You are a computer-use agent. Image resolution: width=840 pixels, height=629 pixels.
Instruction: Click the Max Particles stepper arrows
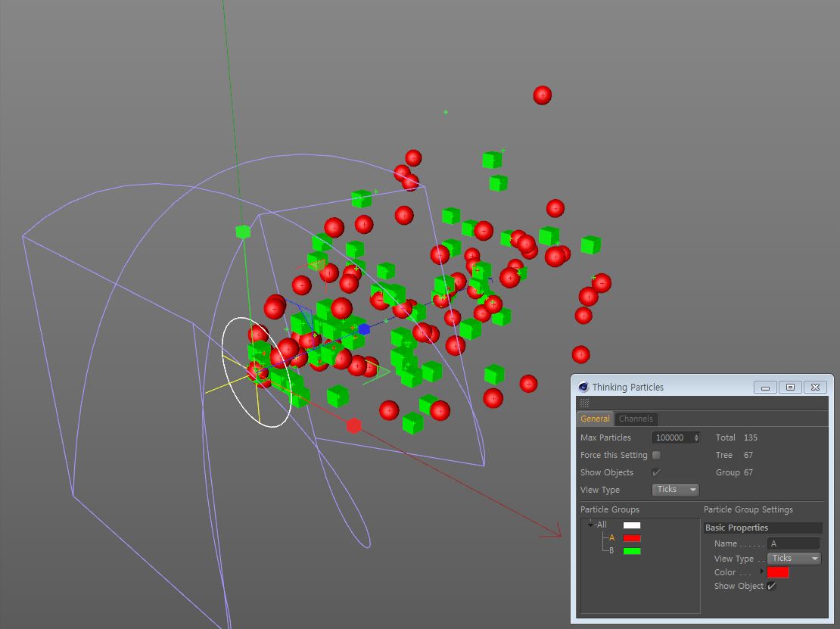(x=696, y=437)
